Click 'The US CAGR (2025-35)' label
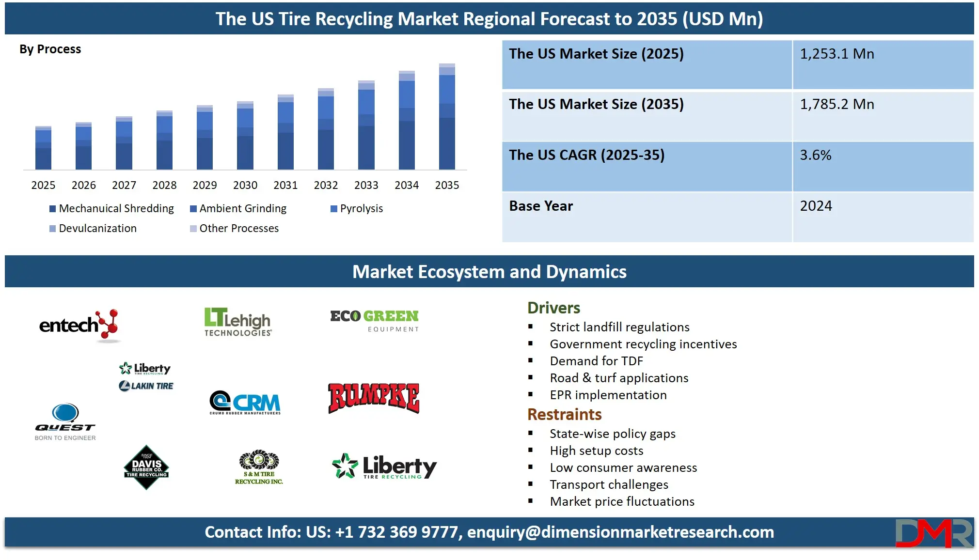979x560 pixels. coord(586,155)
